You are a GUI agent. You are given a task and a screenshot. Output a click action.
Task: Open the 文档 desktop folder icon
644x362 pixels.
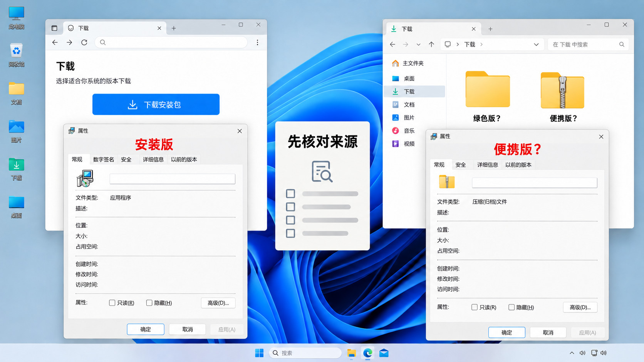coord(16,93)
